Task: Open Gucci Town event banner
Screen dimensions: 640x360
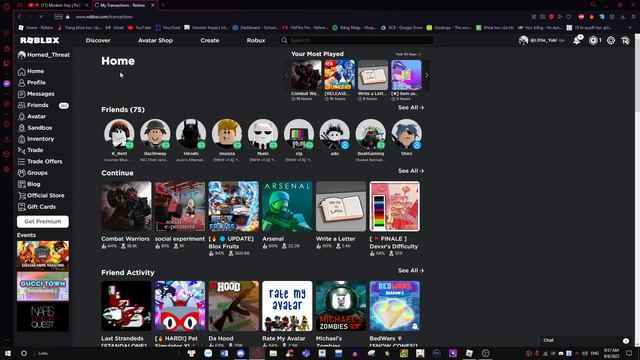Action: (43, 286)
